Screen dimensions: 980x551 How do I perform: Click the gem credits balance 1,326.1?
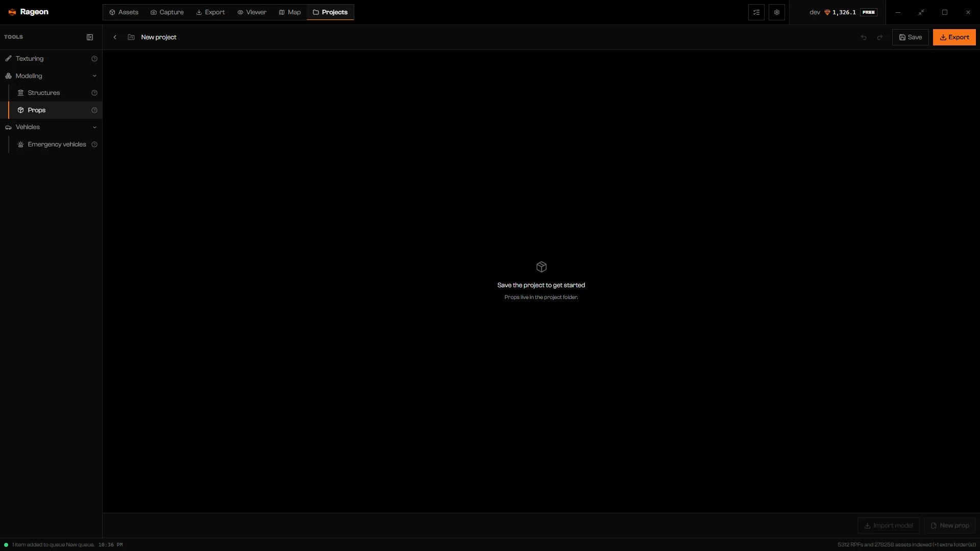[840, 12]
